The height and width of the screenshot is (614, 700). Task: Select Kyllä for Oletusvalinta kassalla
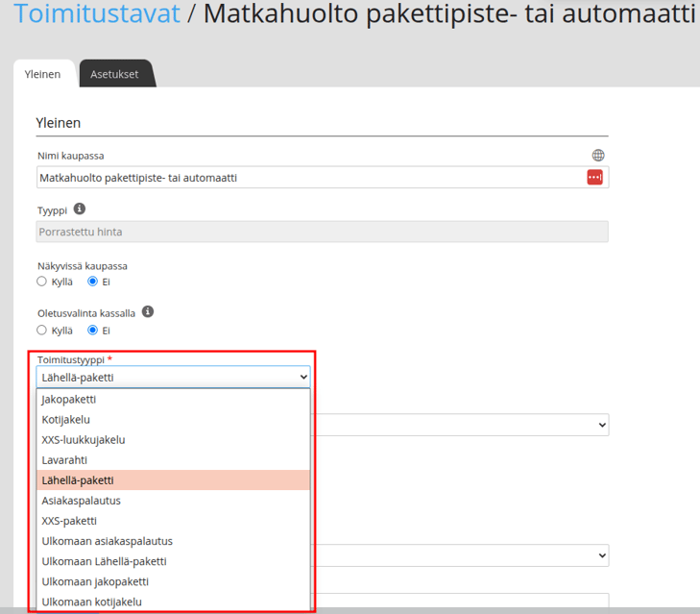click(x=41, y=330)
